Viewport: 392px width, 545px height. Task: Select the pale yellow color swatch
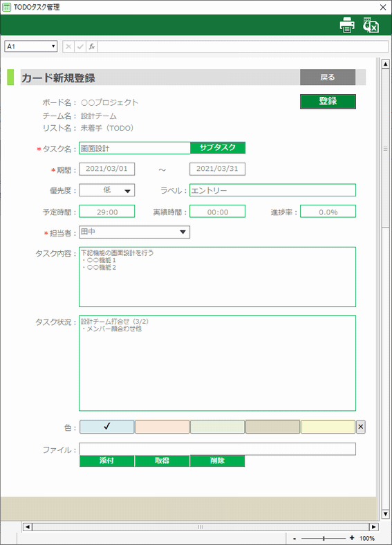(328, 427)
